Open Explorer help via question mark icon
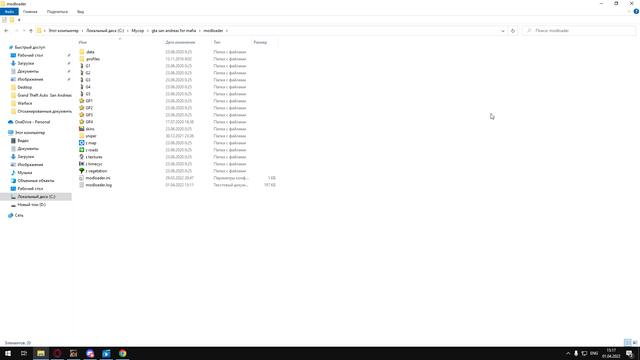This screenshot has width=640, height=360. (636, 11)
